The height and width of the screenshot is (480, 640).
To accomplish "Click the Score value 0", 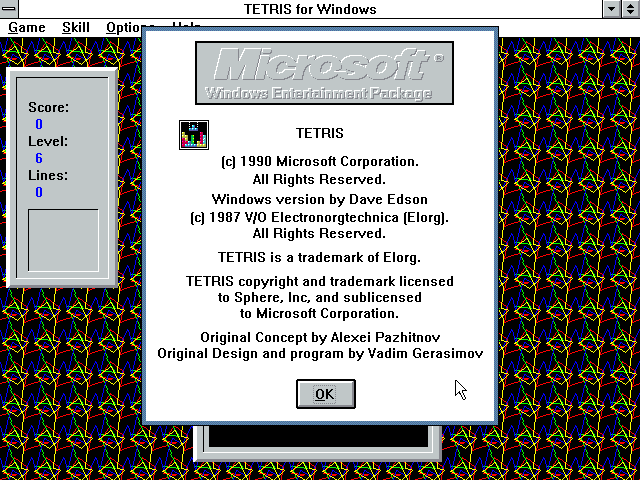I will pos(39,124).
